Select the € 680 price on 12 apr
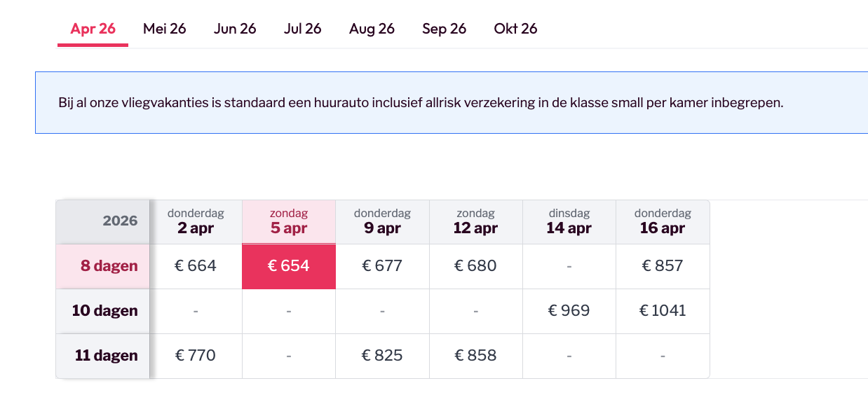The width and height of the screenshot is (868, 402). pyautogui.click(x=475, y=266)
